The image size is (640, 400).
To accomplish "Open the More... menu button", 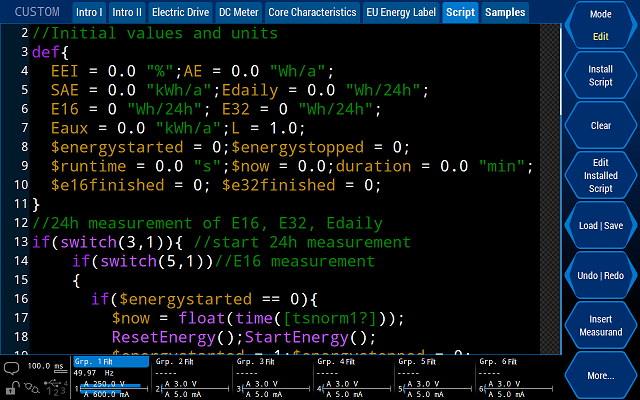I will click(x=600, y=376).
